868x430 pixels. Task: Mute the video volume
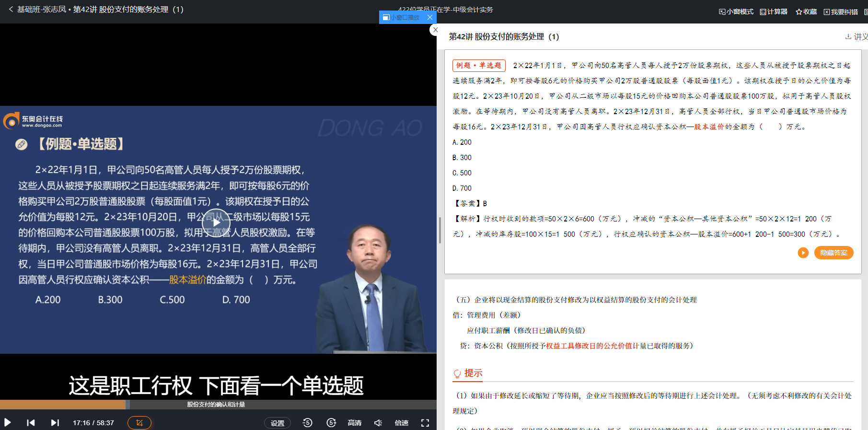click(378, 422)
